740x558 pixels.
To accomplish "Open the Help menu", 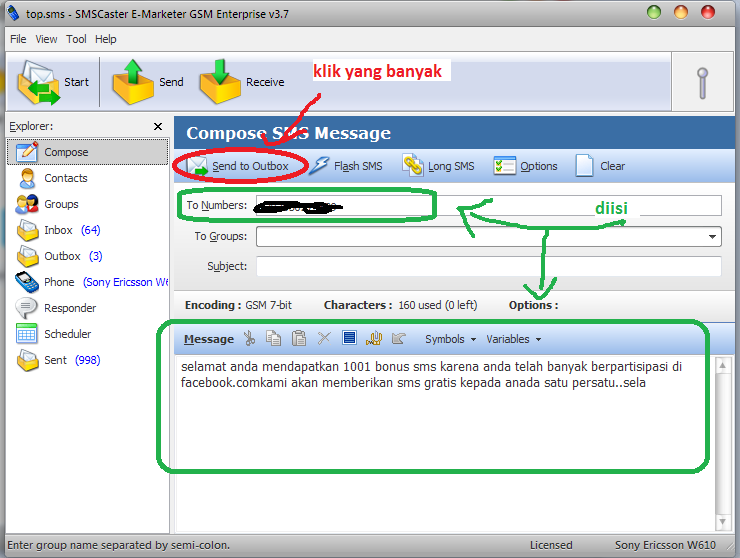I will click(x=106, y=39).
